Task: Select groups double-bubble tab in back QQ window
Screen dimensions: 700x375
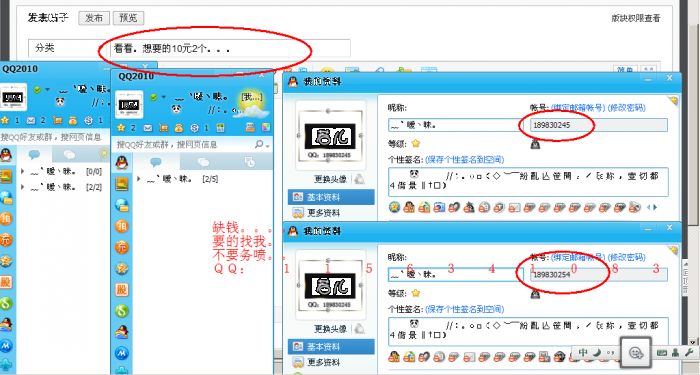Action: [69, 154]
